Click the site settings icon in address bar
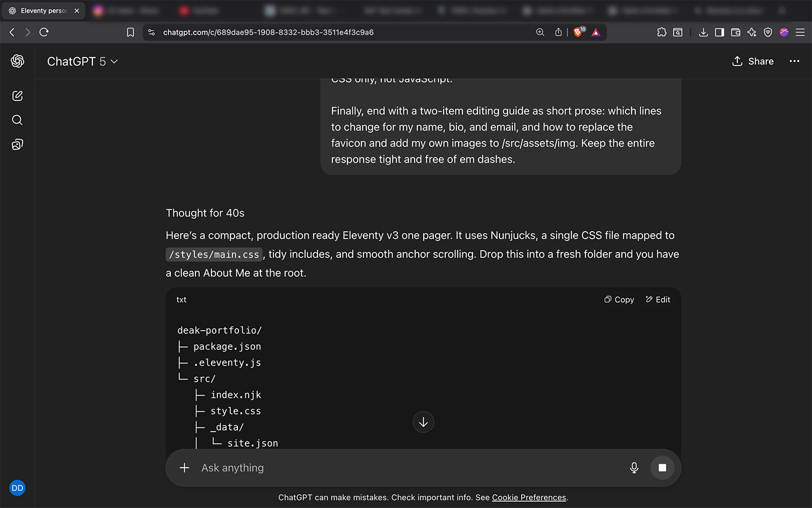The width and height of the screenshot is (812, 508). [151, 32]
